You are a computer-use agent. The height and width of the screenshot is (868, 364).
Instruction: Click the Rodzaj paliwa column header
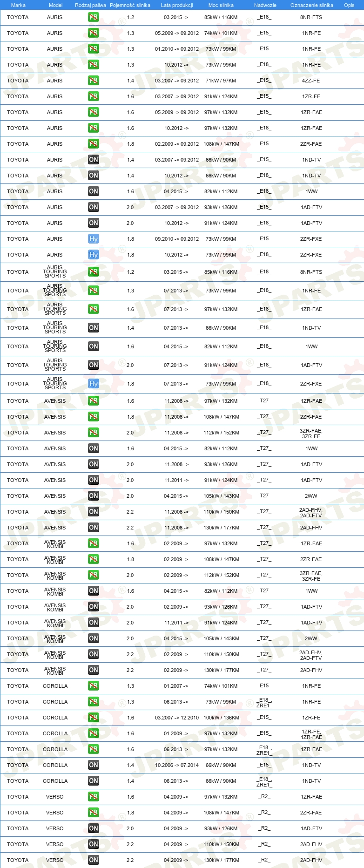(x=90, y=5)
